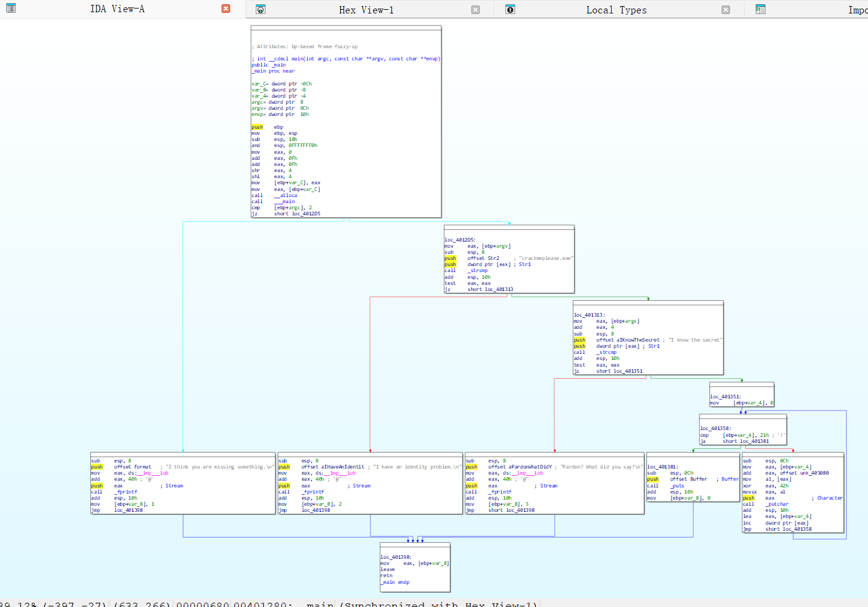The image size is (868, 607).
Task: Close the Local Types tab
Action: [726, 10]
